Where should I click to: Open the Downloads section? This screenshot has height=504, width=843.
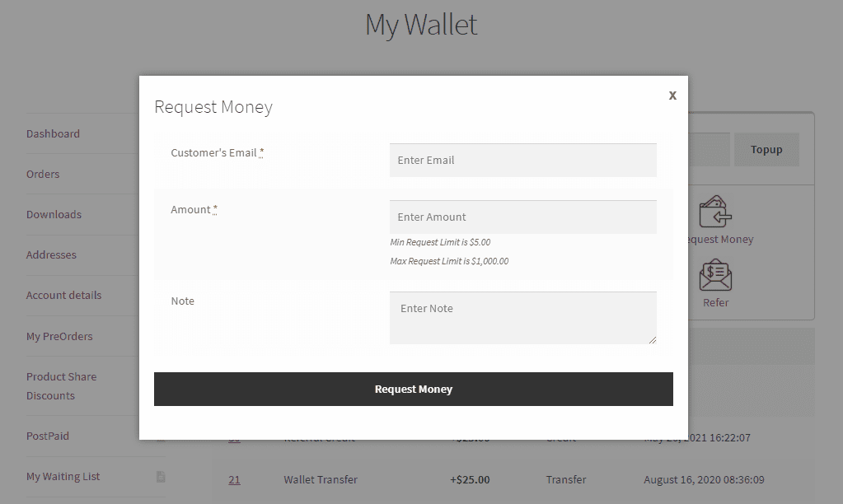tap(54, 214)
